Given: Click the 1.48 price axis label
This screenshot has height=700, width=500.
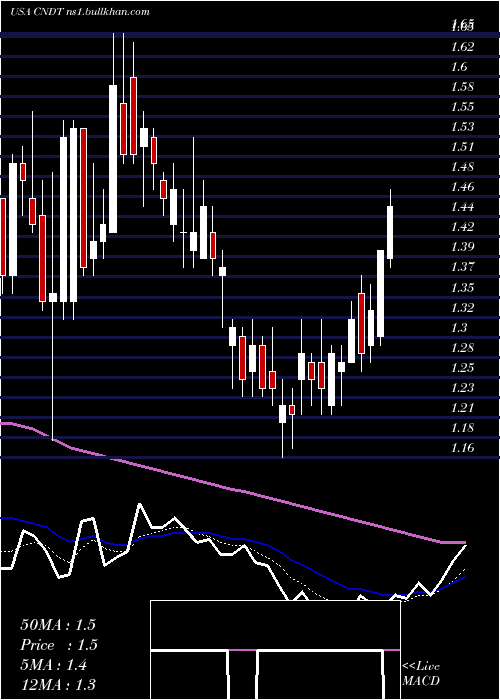Looking at the screenshot, I should pos(462,167).
